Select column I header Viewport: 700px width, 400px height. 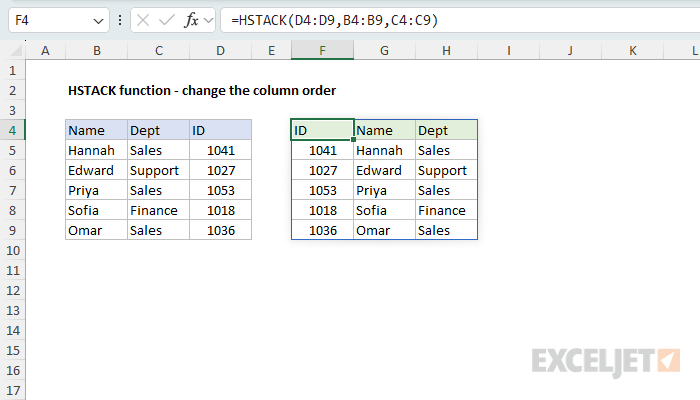(508, 51)
